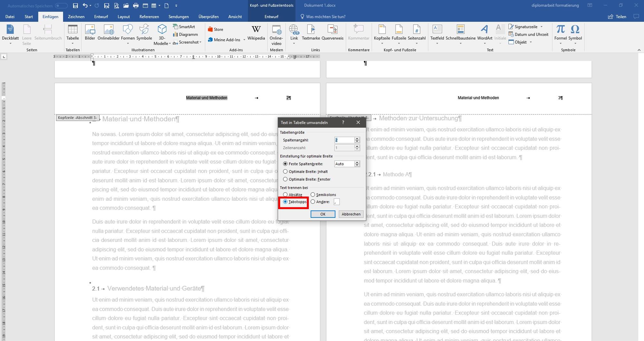Click the Spaltenanzahl input field
Image resolution: width=644 pixels, height=341 pixels.
pos(344,140)
